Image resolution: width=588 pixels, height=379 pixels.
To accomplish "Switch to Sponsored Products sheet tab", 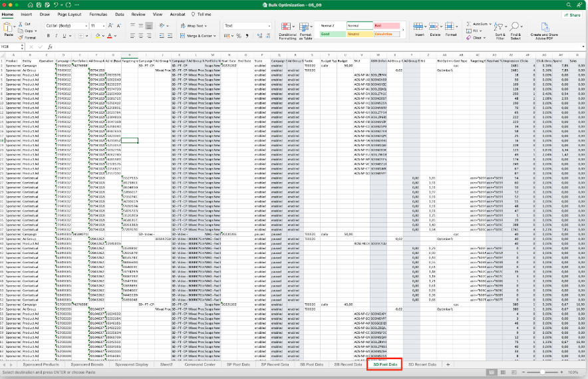I will click(x=42, y=364).
